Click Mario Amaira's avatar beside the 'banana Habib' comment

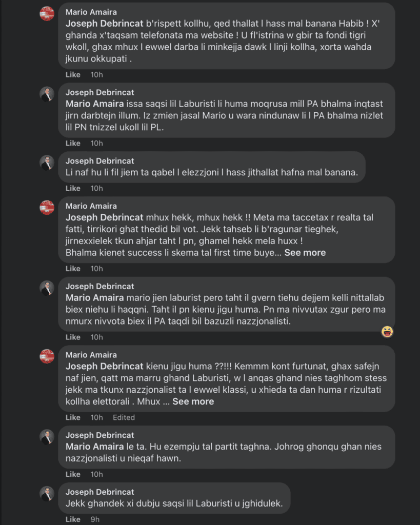coord(47,13)
